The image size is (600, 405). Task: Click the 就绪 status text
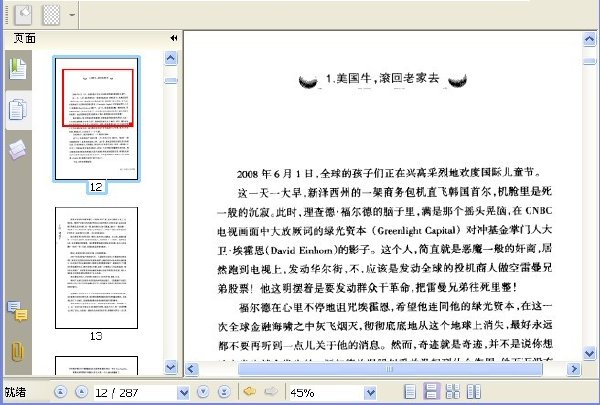(x=15, y=392)
